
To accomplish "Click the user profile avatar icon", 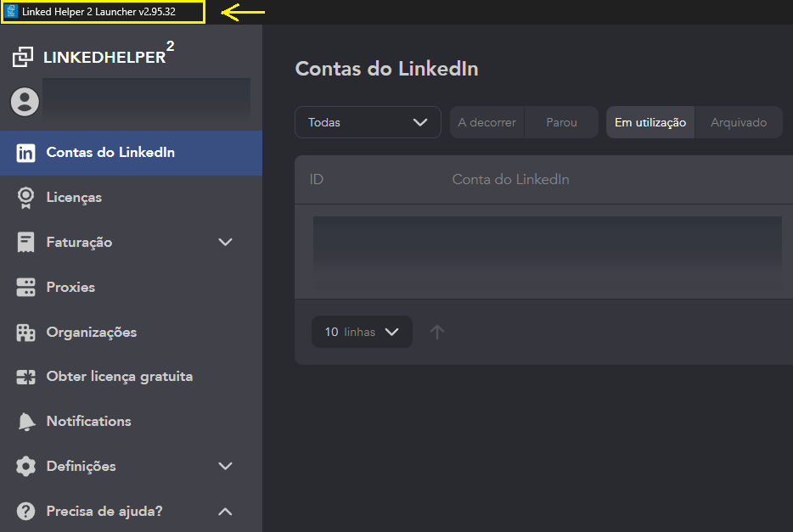I will (25, 102).
